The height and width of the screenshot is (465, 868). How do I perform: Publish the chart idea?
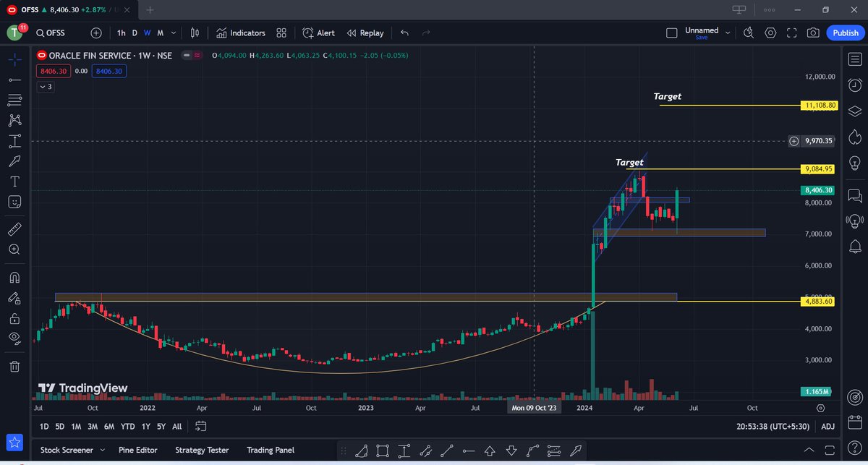pyautogui.click(x=846, y=33)
